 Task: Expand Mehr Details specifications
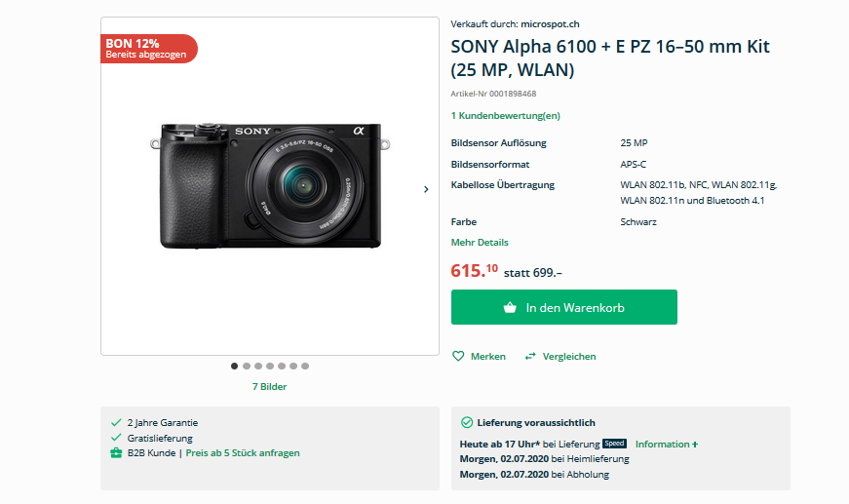coord(480,243)
